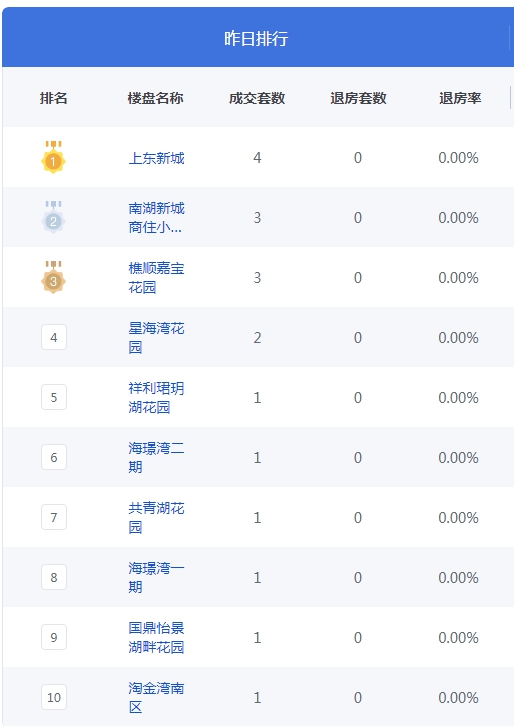This screenshot has width=514, height=726.
Task: Select the rank 10 number badge
Action: (x=54, y=697)
